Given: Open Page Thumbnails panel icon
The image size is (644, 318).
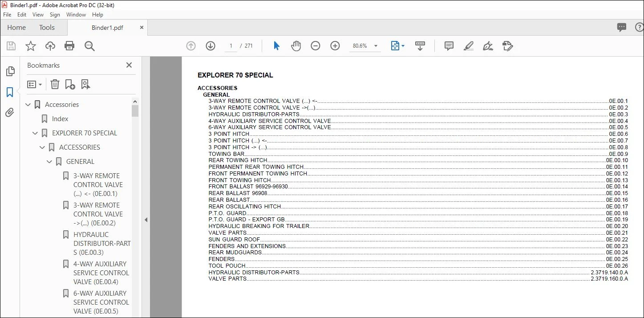Looking at the screenshot, I should click(10, 71).
